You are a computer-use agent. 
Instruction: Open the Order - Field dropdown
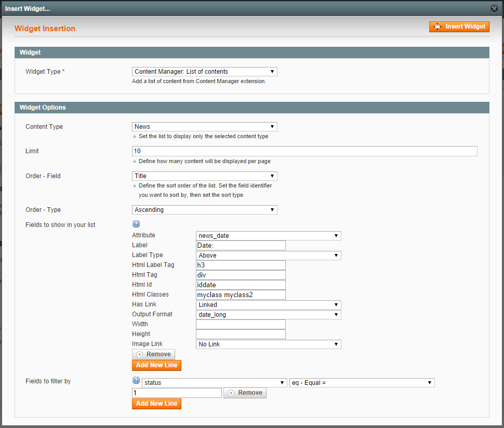coord(204,176)
